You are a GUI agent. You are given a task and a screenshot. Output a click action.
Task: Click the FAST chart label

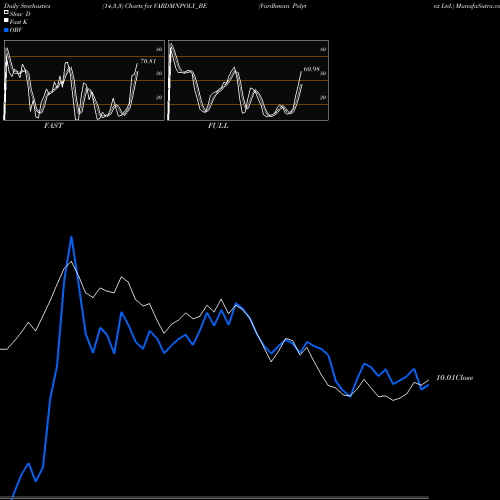[53, 126]
